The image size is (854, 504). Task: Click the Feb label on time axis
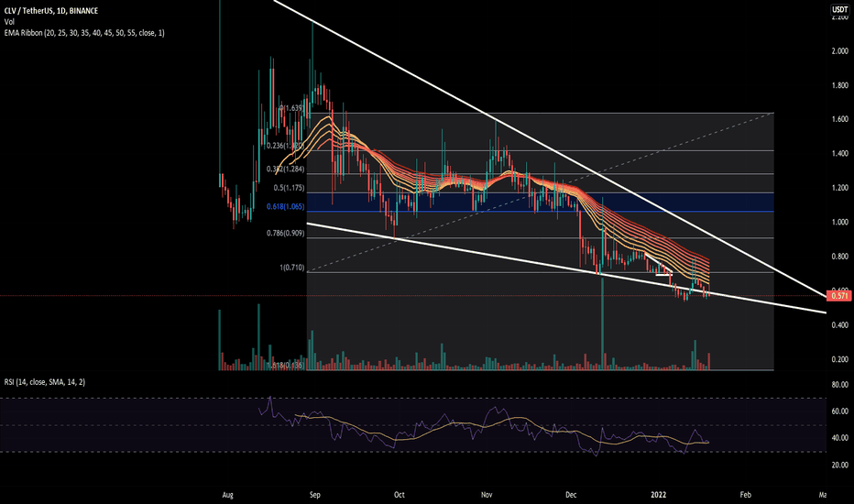pyautogui.click(x=745, y=495)
